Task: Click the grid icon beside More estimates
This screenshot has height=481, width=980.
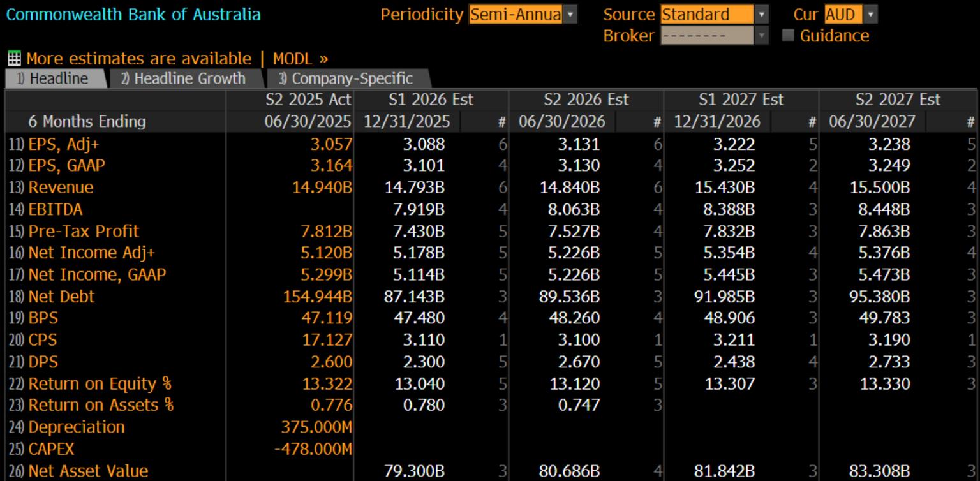Action: [x=14, y=59]
